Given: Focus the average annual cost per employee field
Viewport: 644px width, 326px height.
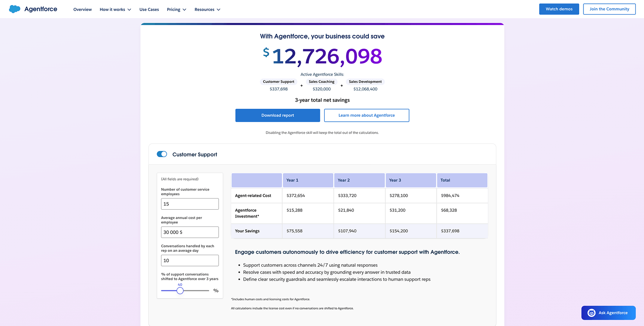Looking at the screenshot, I should coord(190,232).
